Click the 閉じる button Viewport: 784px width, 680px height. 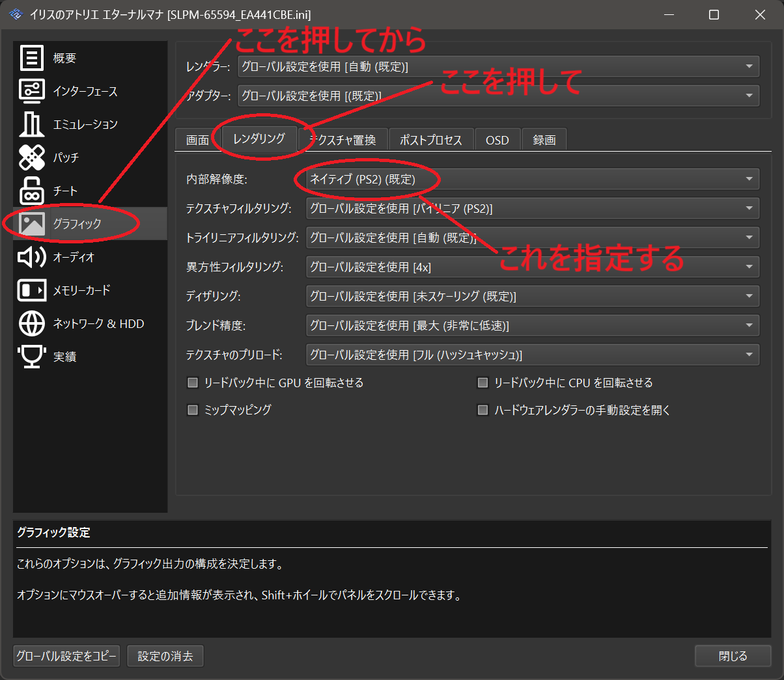pos(733,656)
